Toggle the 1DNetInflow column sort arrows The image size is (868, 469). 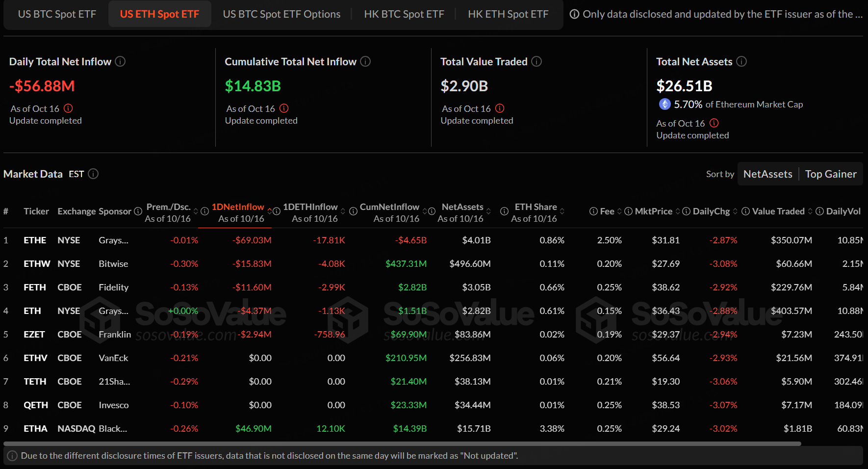(x=269, y=211)
